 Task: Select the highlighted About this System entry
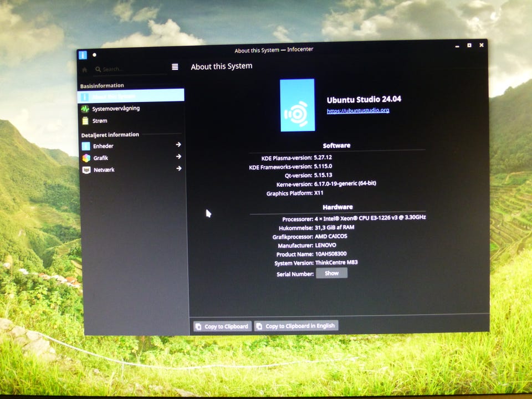click(x=131, y=96)
